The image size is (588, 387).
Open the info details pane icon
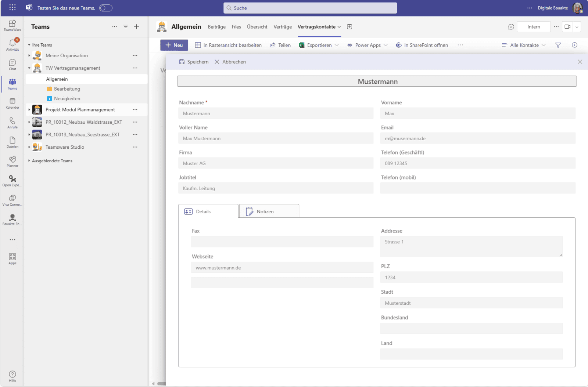coord(574,45)
